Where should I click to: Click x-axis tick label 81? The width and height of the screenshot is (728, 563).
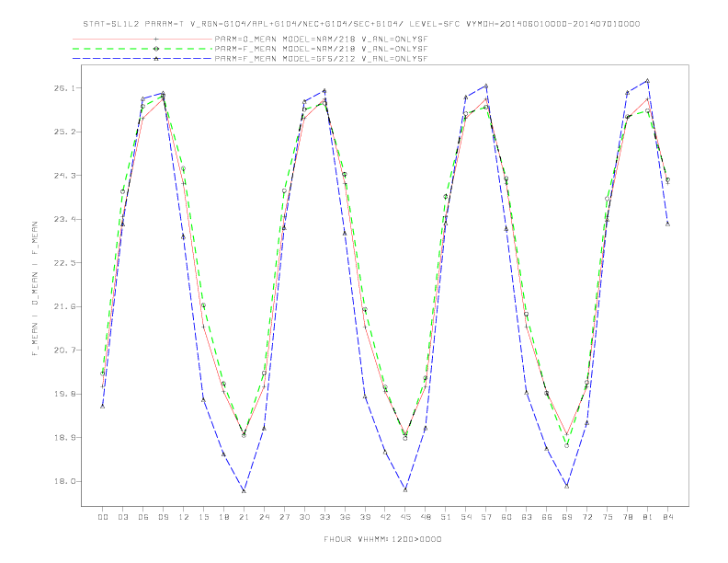coord(648,517)
